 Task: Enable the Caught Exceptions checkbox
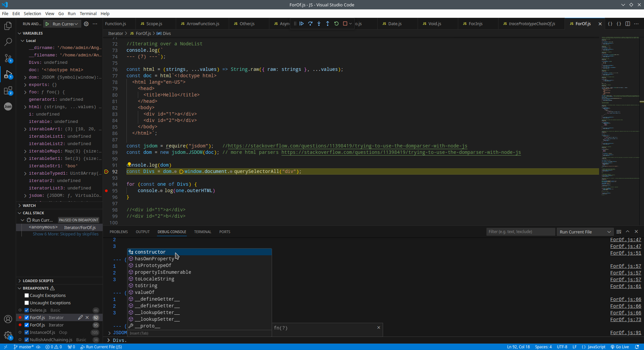click(x=27, y=296)
